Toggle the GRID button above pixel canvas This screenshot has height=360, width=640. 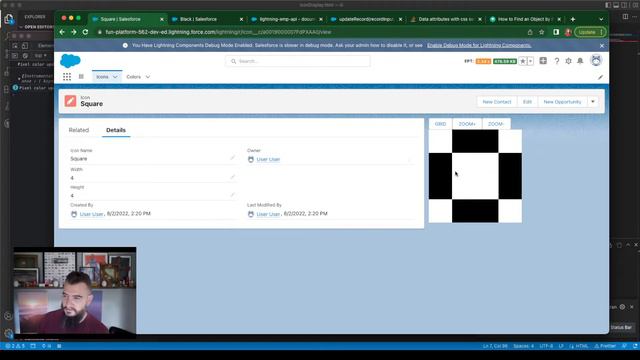pos(440,124)
